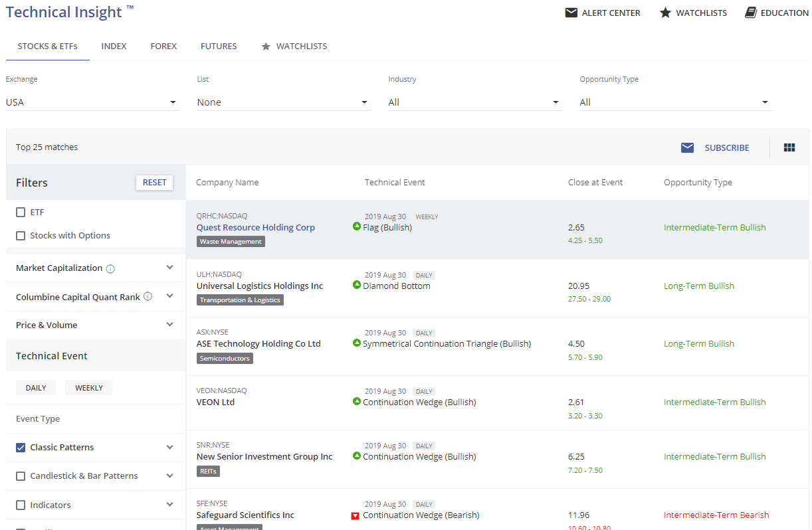
Task: Switch to the FUTURES tab
Action: [x=219, y=46]
